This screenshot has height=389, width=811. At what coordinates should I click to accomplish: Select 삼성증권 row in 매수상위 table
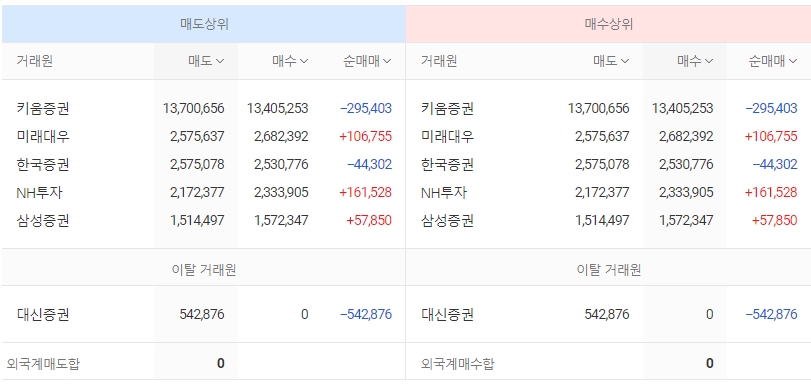(x=609, y=220)
